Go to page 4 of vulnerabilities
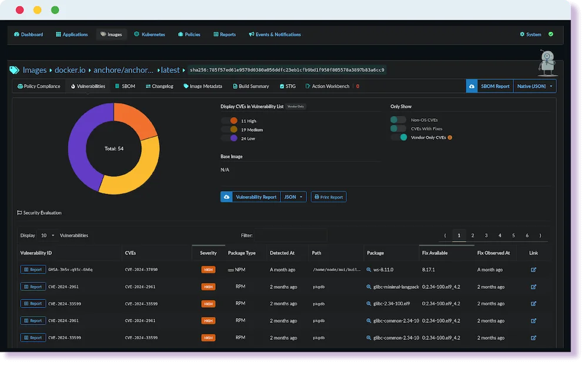Screen dimensions: 588x367 coord(499,235)
